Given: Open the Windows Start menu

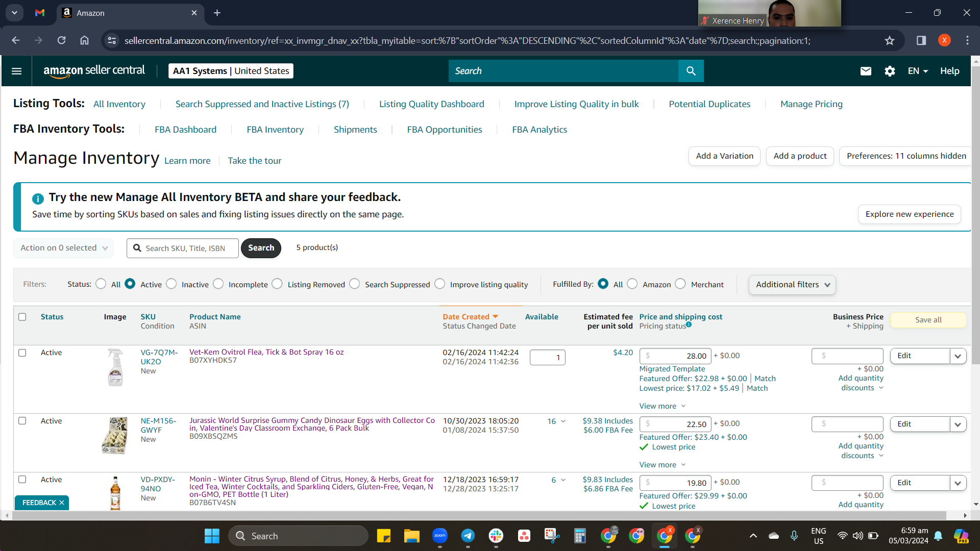Looking at the screenshot, I should coord(212,536).
